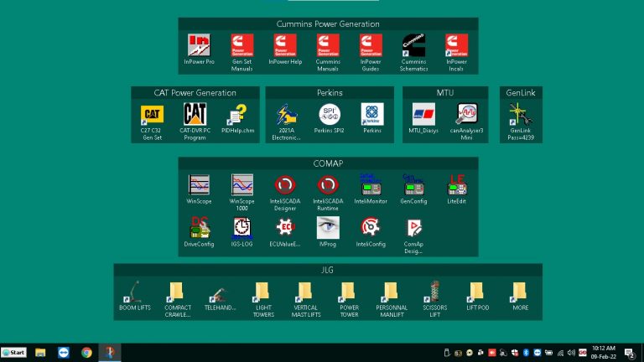
Task: Open SCISSORS LIFT shortcut
Action: click(x=434, y=292)
